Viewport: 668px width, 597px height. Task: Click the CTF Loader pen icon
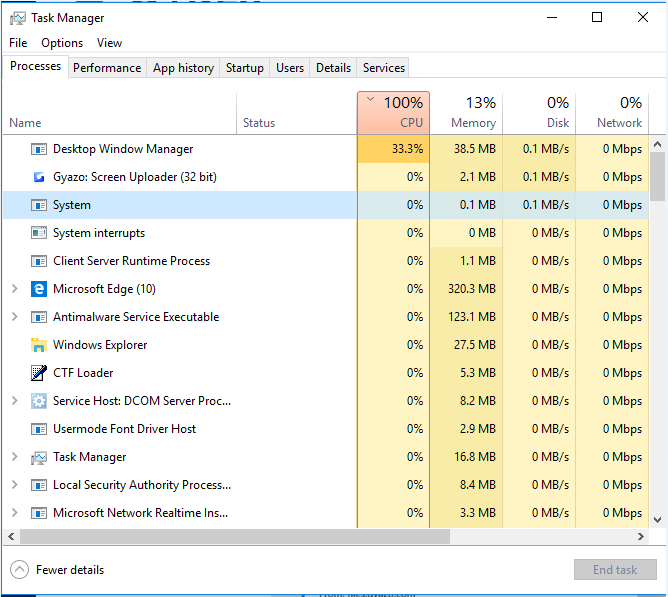(x=39, y=373)
